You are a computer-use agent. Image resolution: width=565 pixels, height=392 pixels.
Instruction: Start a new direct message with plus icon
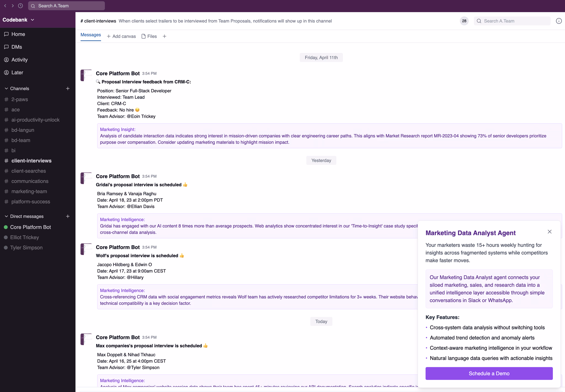pos(68,216)
